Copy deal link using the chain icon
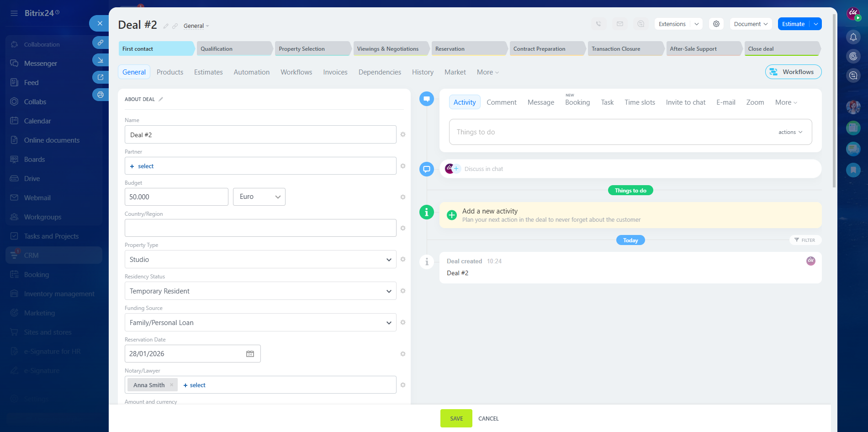This screenshot has width=868, height=432. coord(175,26)
